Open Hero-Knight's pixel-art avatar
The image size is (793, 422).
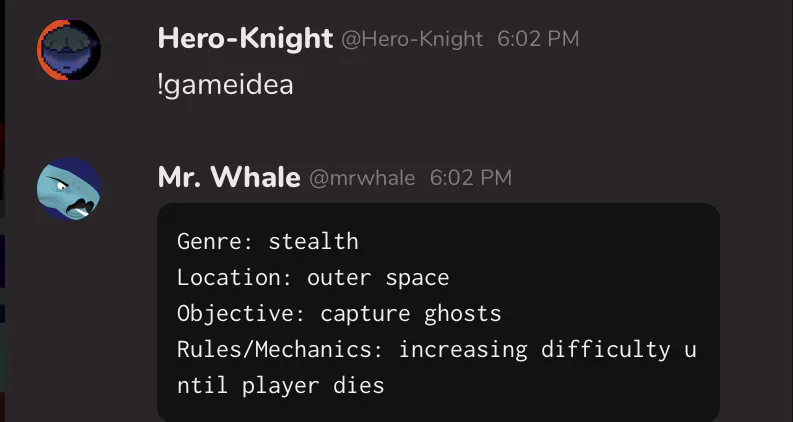point(69,50)
